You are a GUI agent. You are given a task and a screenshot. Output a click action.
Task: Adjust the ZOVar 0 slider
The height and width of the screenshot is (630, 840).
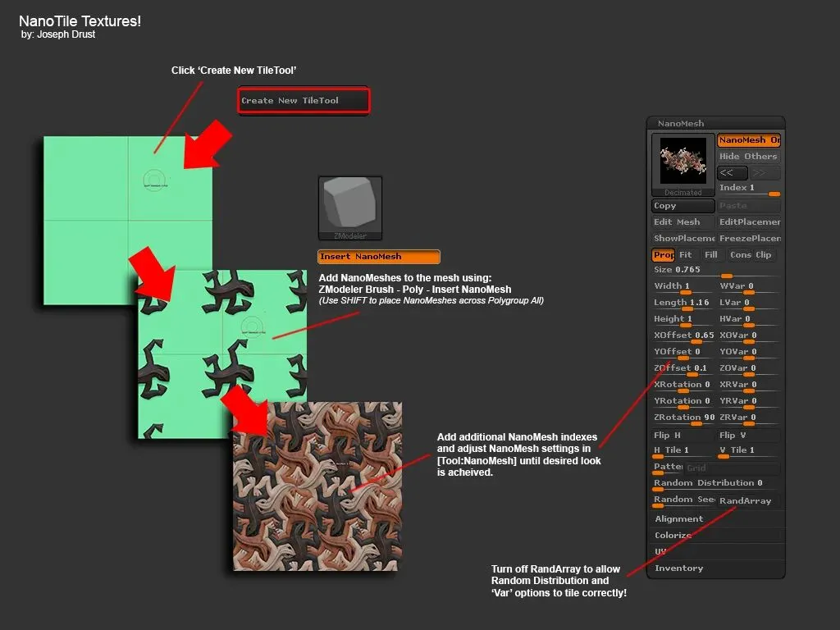[x=749, y=369]
